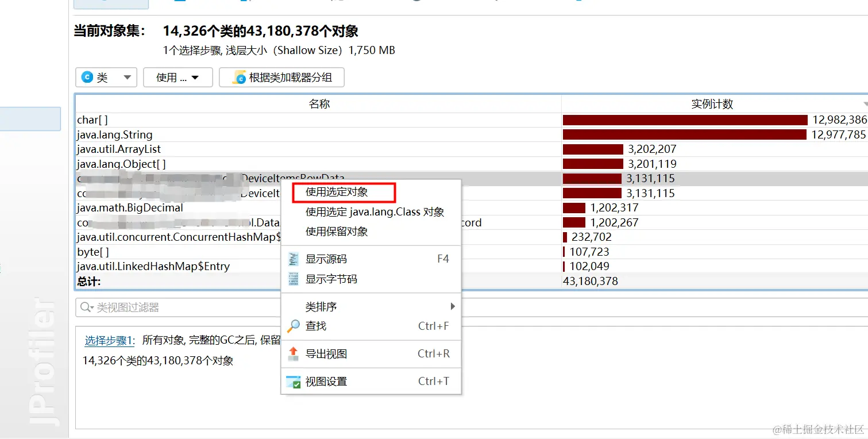868x439 pixels.
Task: Click the instance count 3,202,207
Action: [x=652, y=149]
